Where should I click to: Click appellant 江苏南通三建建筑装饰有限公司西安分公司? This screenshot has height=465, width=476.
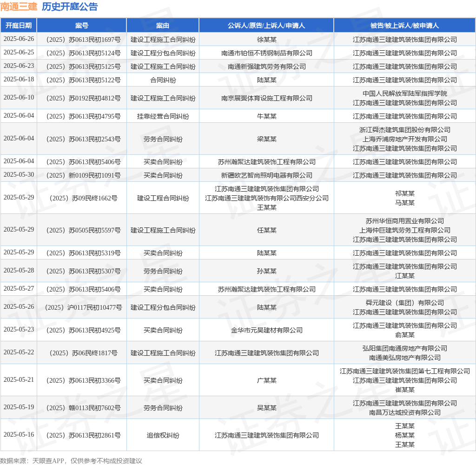[x=266, y=199]
